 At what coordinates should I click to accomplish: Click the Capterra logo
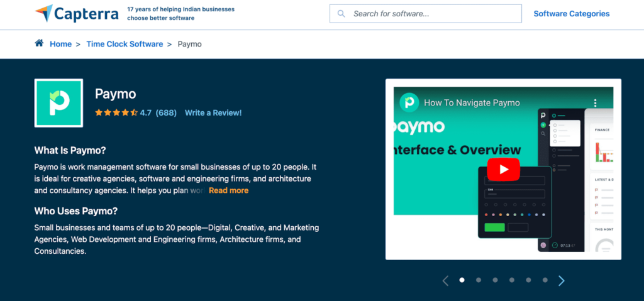pos(77,14)
